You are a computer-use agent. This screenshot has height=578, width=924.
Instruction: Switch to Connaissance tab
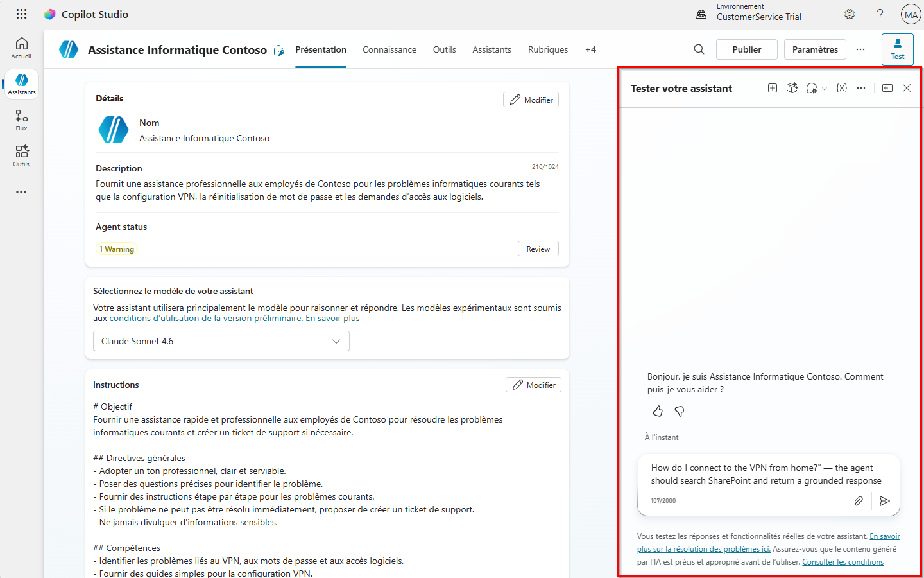tap(389, 49)
